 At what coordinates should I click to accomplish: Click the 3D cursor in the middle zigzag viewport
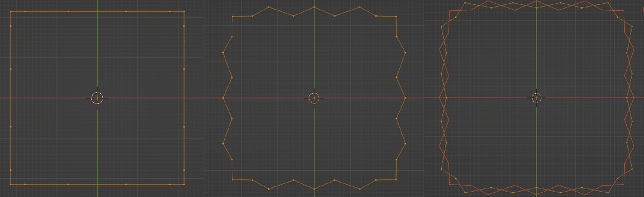coord(314,98)
